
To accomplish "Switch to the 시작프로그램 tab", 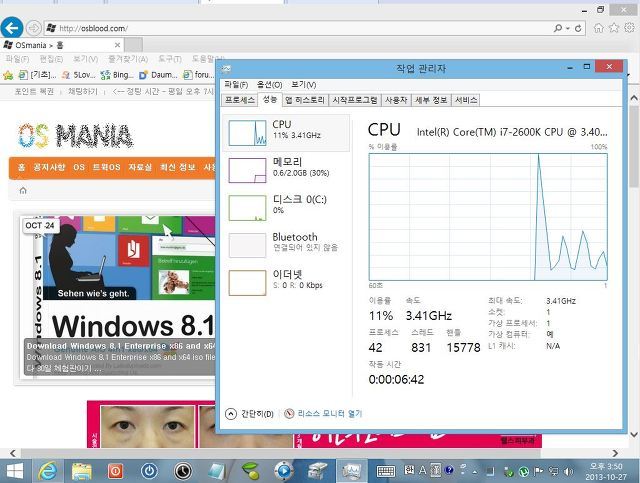I will pyautogui.click(x=355, y=100).
